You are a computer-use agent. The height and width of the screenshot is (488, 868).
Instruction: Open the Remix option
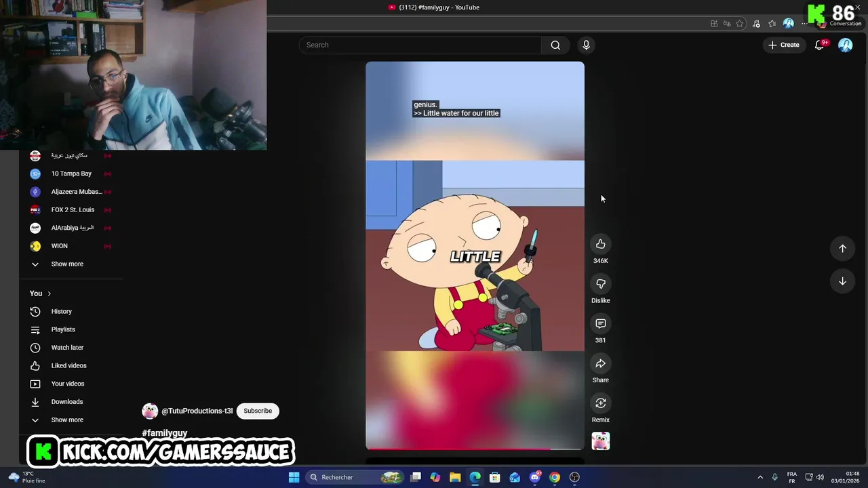click(x=600, y=403)
